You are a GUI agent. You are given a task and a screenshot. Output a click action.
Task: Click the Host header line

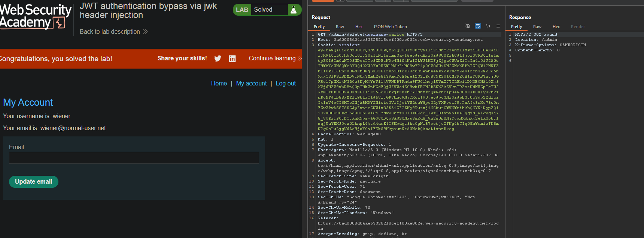click(x=400, y=40)
